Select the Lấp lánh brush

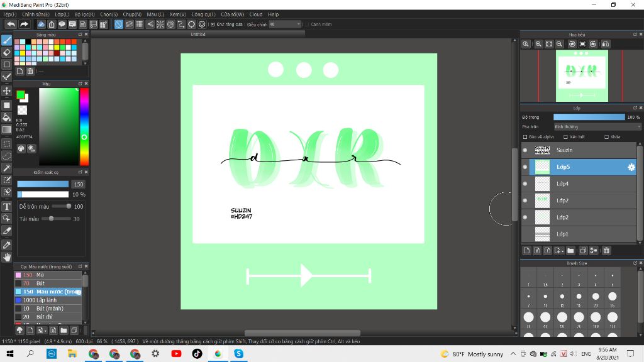coord(48,300)
